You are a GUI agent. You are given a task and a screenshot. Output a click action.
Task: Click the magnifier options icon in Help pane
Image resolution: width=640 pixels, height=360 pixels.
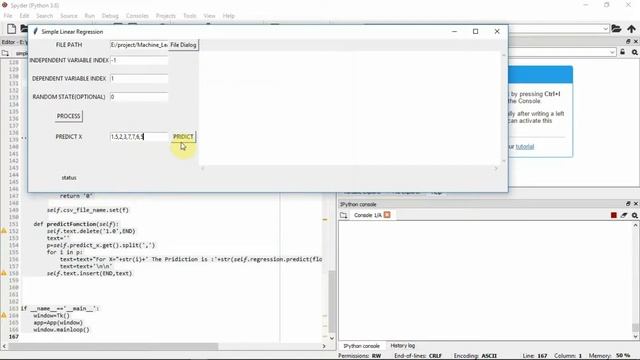click(x=635, y=52)
